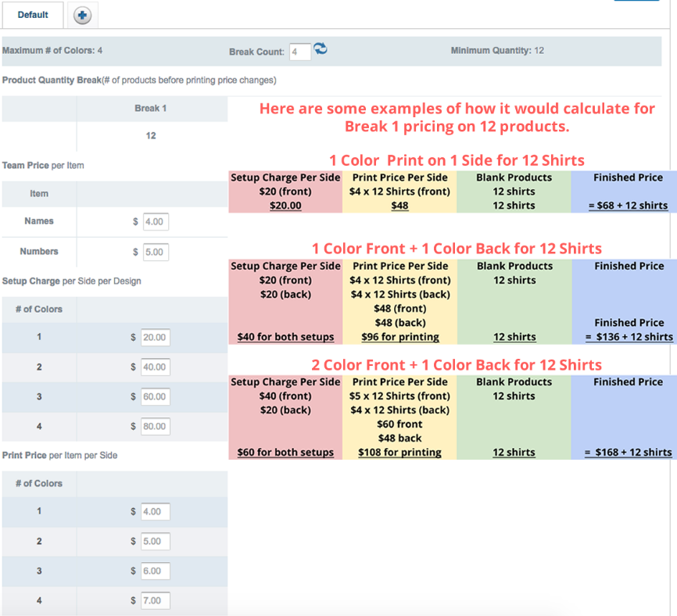Viewport: 677px width, 616px height.
Task: Edit print price for 4 colors
Action: point(155,601)
